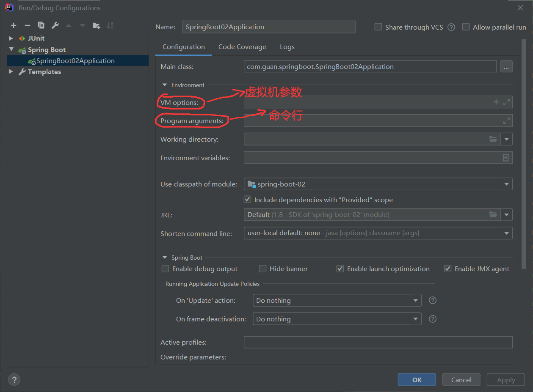Click the Active profiles input field
533x392 pixels.
click(x=378, y=342)
